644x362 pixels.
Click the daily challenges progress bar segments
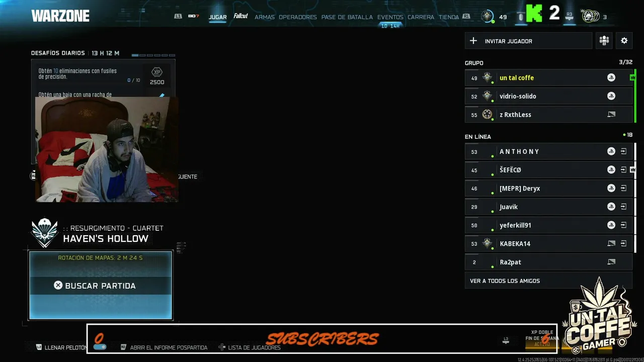click(x=153, y=55)
